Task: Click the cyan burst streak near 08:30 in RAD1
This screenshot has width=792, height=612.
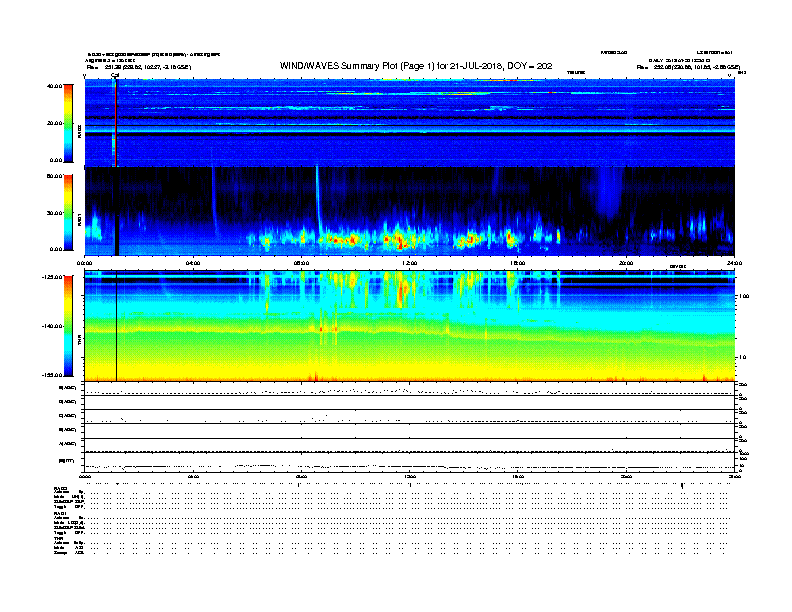Action: coord(318,202)
